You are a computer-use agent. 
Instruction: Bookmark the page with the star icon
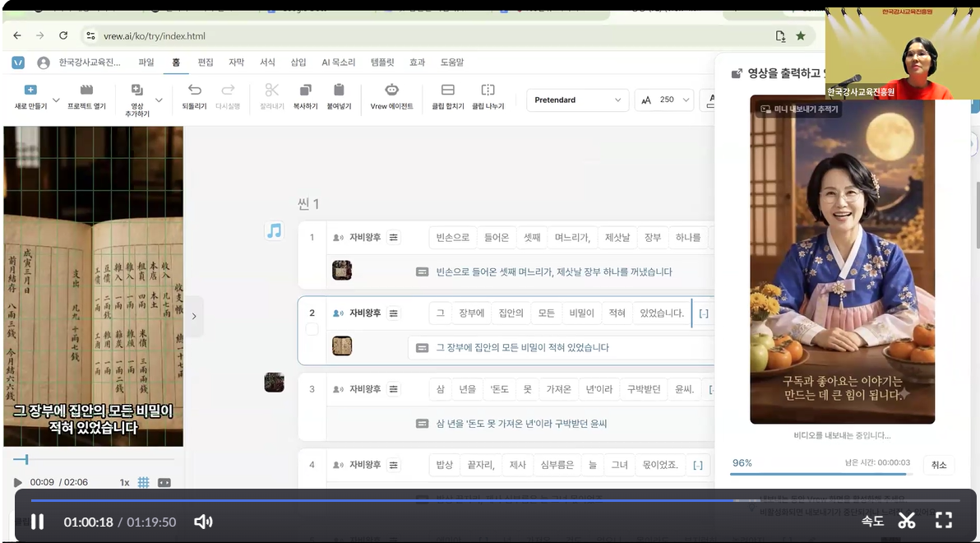[x=801, y=35]
